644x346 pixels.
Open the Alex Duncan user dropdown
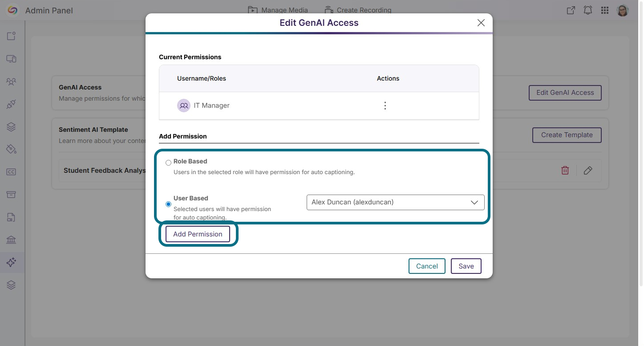[x=395, y=202]
